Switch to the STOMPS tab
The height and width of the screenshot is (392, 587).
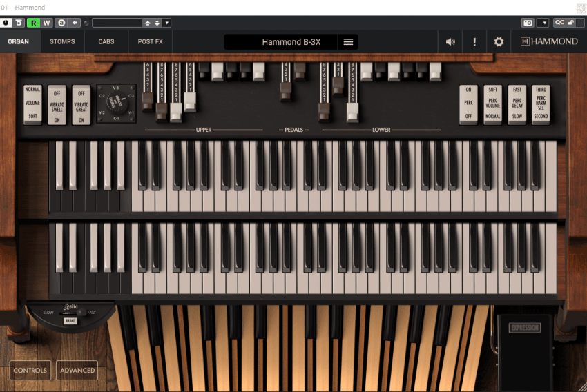(62, 42)
